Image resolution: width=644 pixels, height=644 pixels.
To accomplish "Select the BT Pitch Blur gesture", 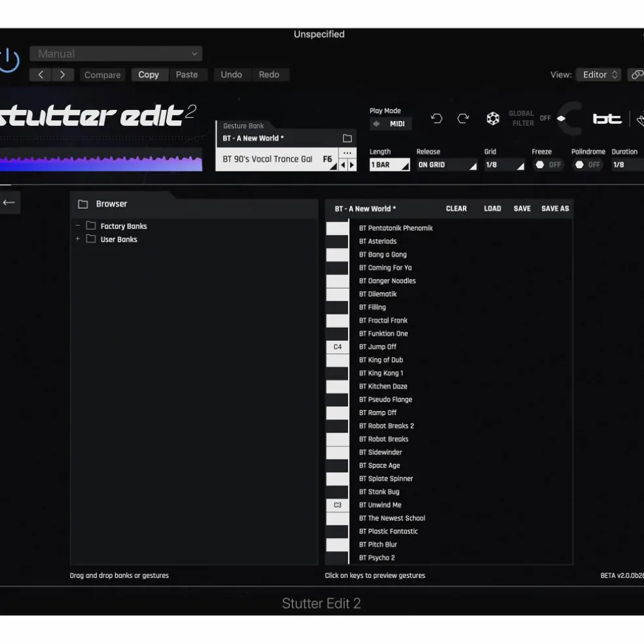I will tap(378, 545).
